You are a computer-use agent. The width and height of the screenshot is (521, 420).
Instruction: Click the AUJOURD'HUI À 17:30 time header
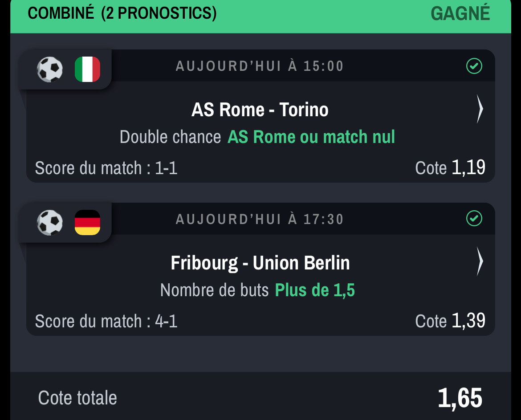[x=260, y=219]
